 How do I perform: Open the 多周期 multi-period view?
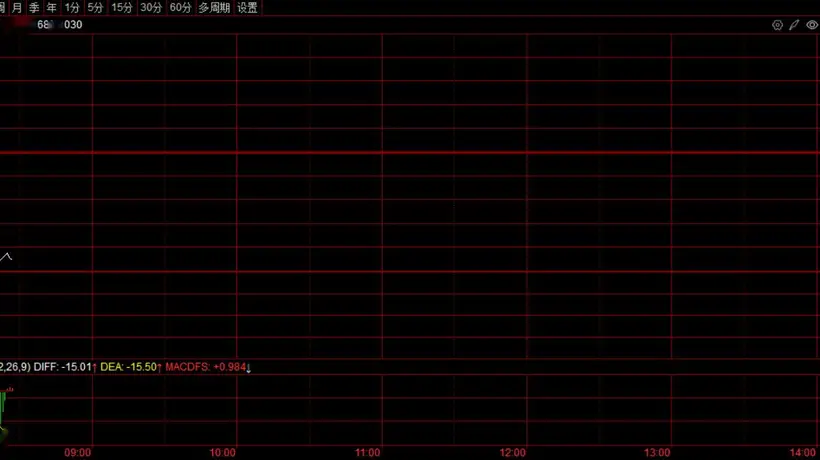[x=214, y=8]
